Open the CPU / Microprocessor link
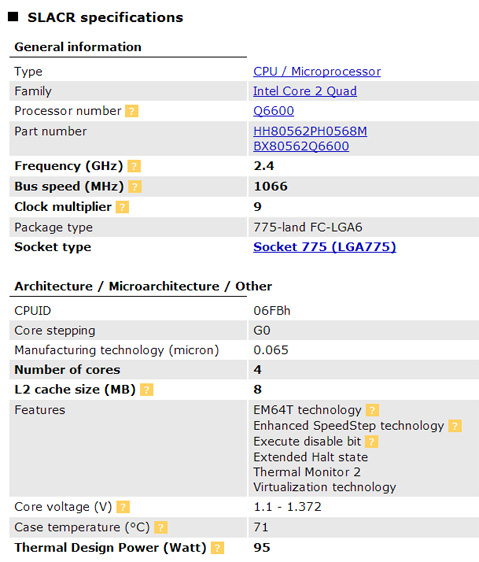 coord(317,71)
